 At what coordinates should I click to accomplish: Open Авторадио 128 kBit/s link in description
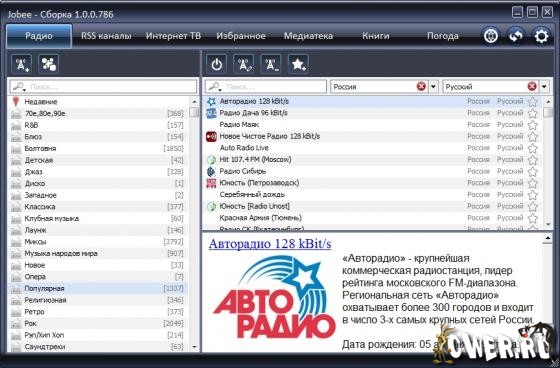[x=270, y=244]
